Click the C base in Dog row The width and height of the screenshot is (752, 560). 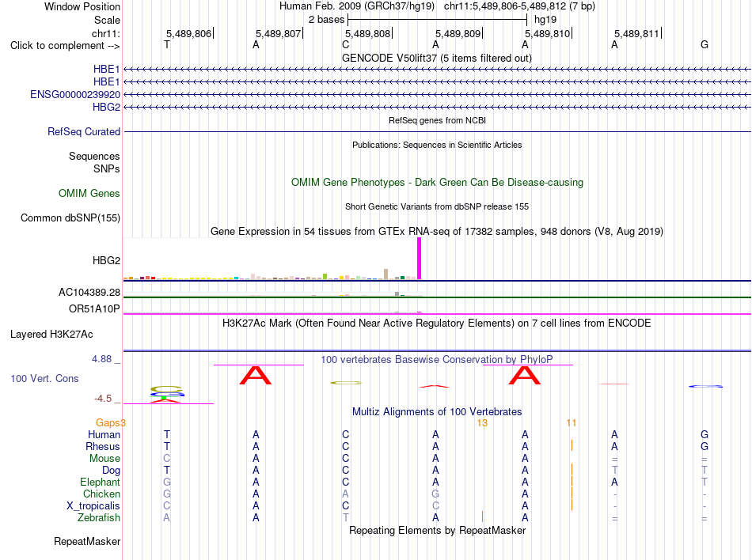pos(345,471)
